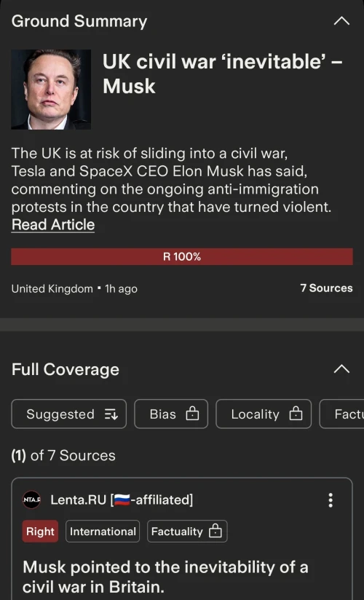Click the red Right bias tag

40,531
